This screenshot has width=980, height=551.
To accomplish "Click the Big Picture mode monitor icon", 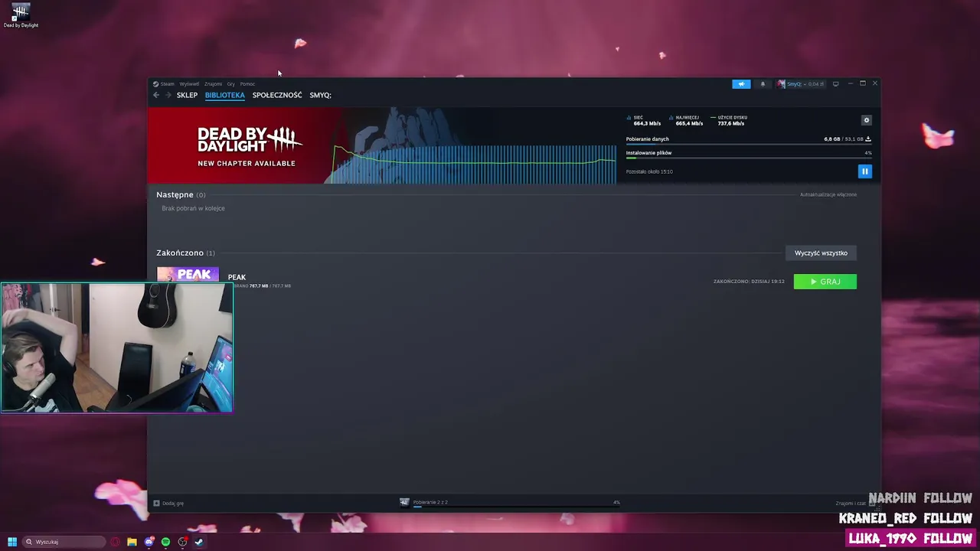I will pos(835,84).
